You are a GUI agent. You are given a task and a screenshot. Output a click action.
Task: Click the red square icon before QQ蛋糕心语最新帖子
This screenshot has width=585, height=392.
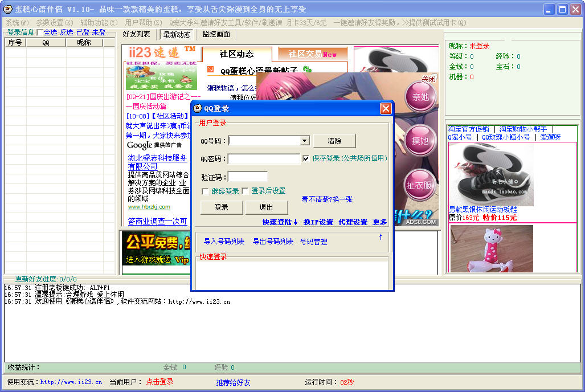pos(210,69)
